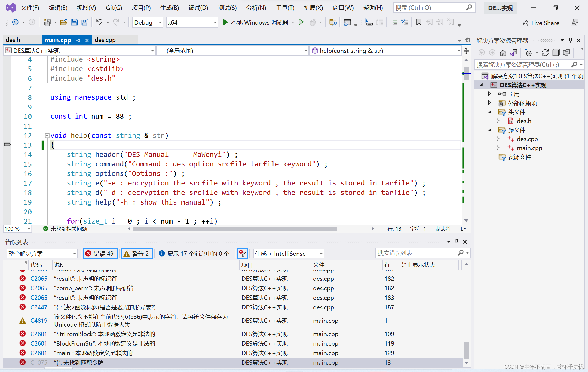Click the refresh icon in Solution Explorer
Image resolution: width=588 pixels, height=372 pixels.
click(x=545, y=53)
